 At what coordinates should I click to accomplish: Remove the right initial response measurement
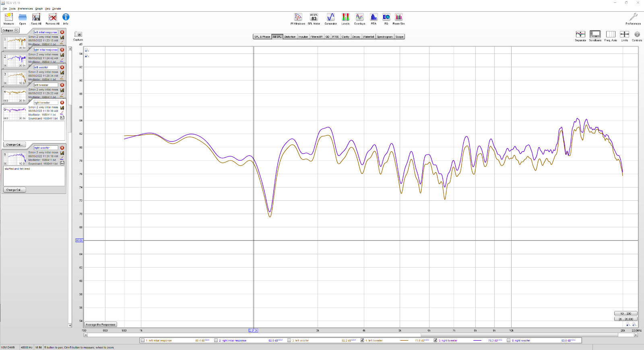coord(62,50)
